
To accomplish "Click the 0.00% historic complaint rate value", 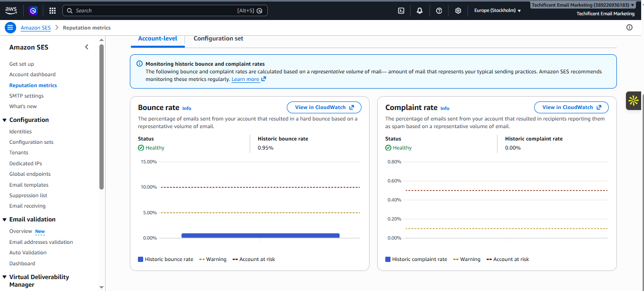I will (513, 148).
